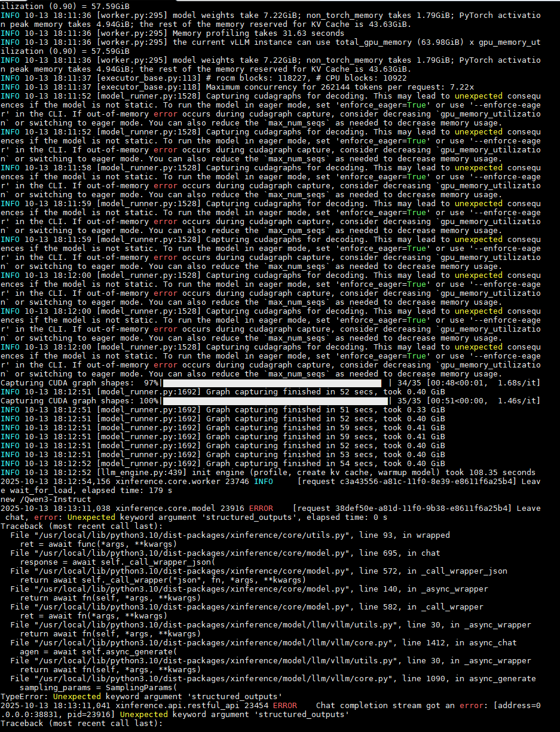Click the frame "line 572, in _call_wrapper_json"
This screenshot has height=732, width=560.
point(433,571)
